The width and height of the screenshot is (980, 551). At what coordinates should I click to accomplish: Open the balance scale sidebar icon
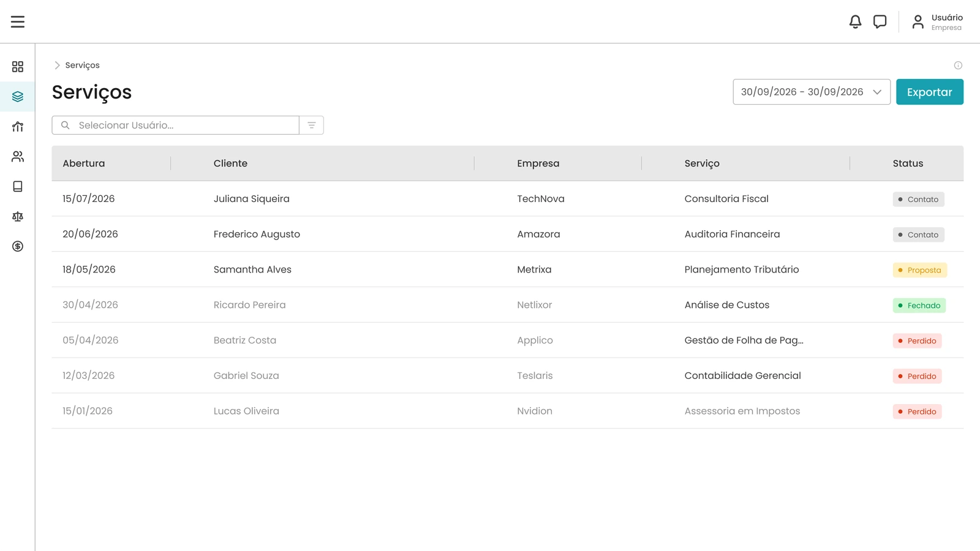point(18,216)
